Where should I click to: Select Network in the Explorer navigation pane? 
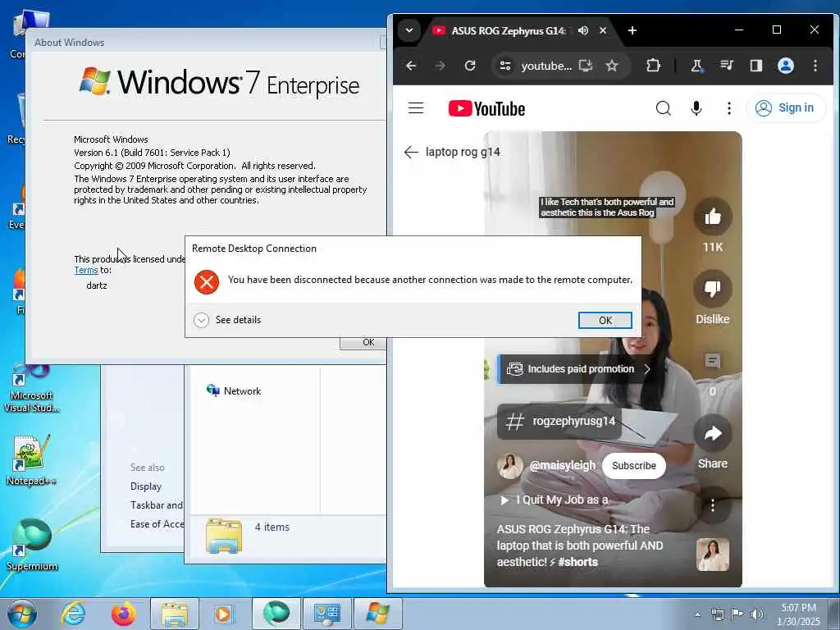234,391
